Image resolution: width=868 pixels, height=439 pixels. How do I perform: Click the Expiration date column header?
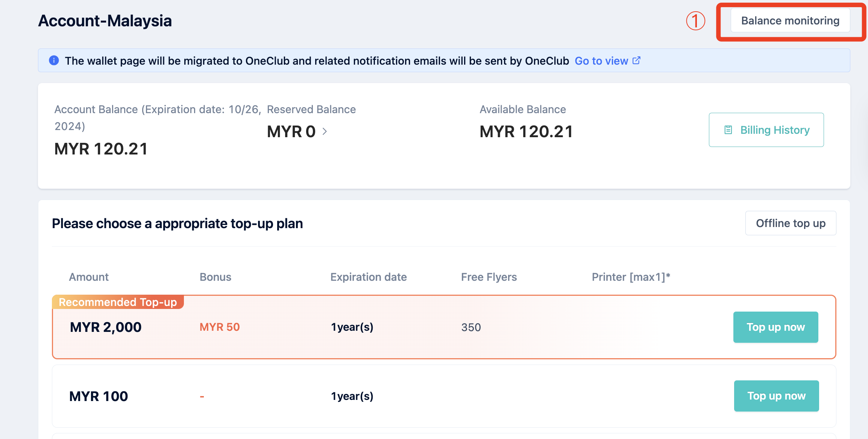369,277
